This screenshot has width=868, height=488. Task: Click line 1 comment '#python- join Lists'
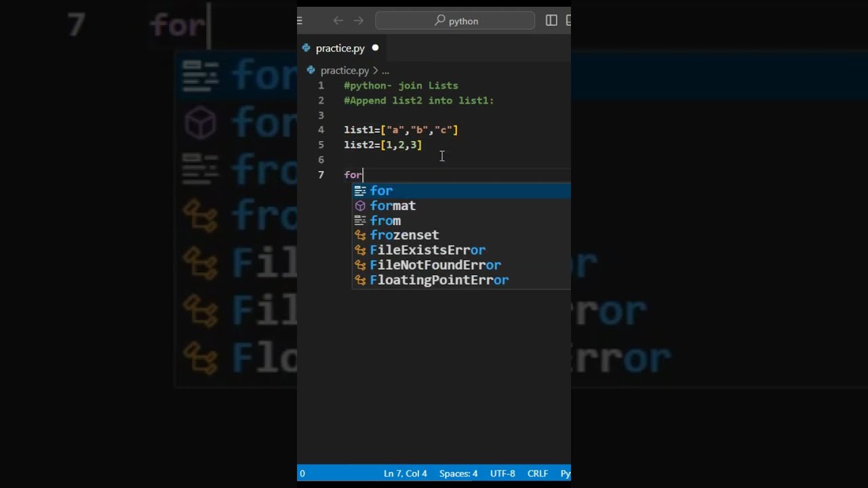(401, 85)
